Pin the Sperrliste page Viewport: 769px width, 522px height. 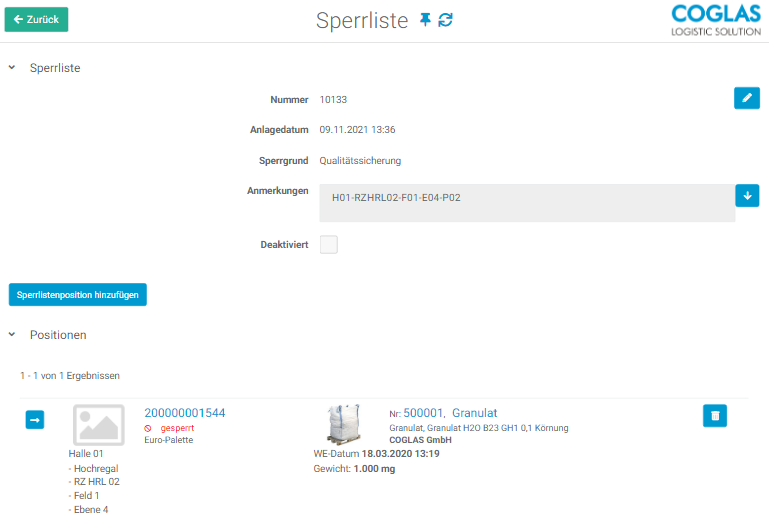(425, 20)
